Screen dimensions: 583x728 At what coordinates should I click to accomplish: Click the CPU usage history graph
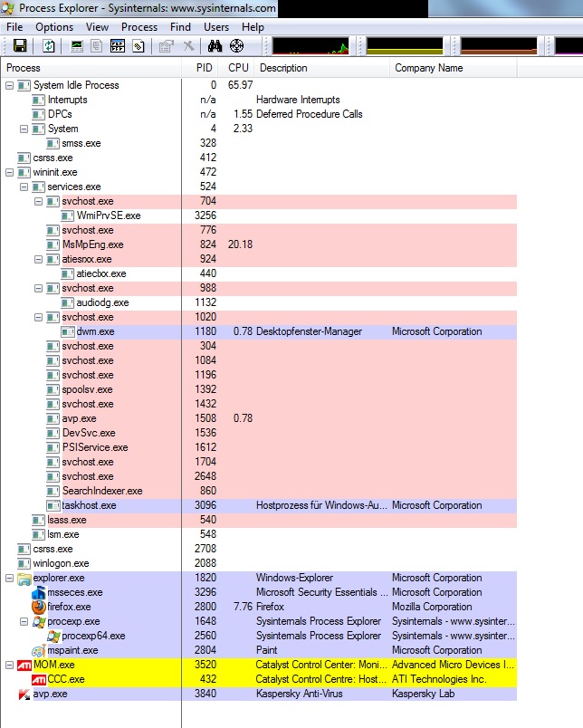pyautogui.click(x=311, y=46)
